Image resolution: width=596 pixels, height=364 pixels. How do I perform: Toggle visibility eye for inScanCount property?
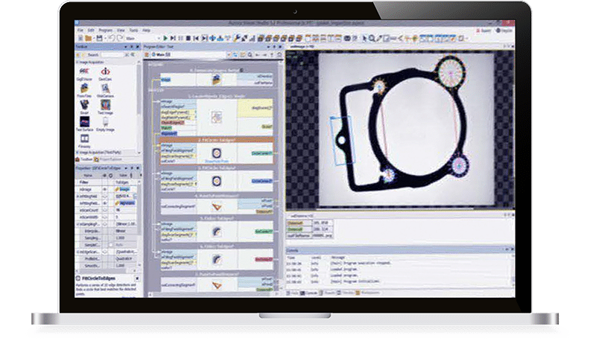click(x=105, y=210)
